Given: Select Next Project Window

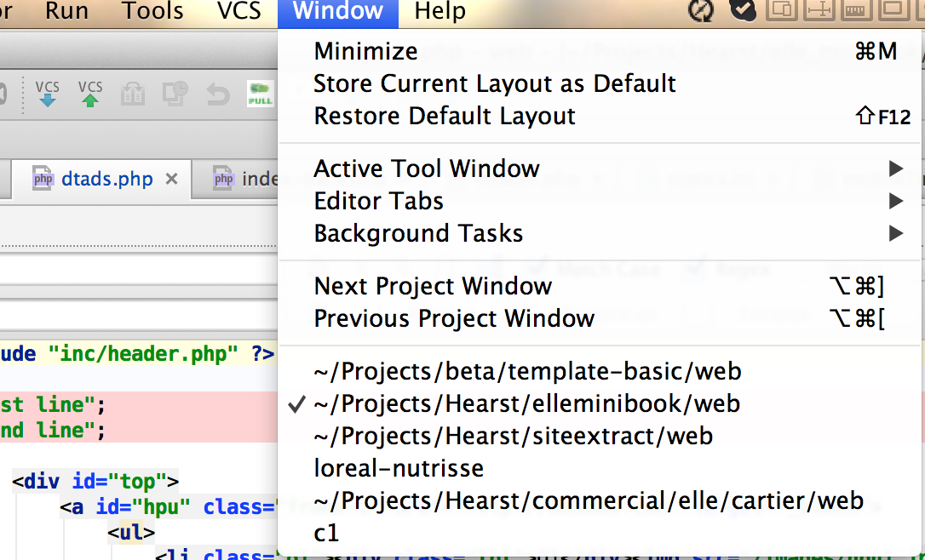Looking at the screenshot, I should click(600, 286).
